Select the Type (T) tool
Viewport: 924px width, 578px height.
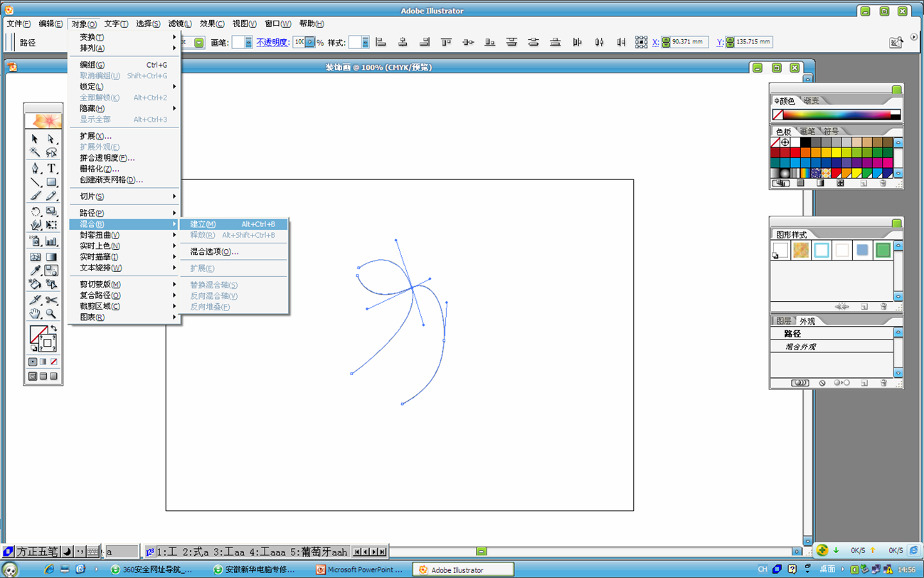(x=51, y=169)
